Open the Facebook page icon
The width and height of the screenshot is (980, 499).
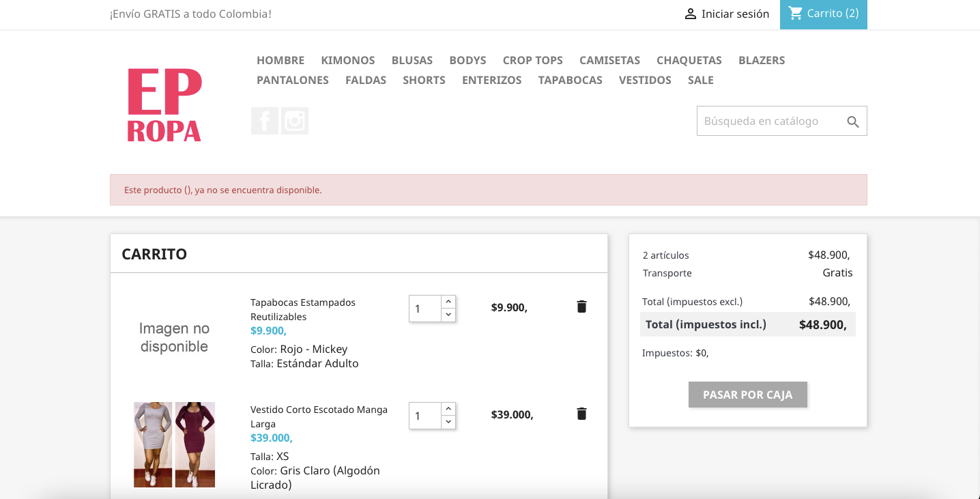(264, 121)
